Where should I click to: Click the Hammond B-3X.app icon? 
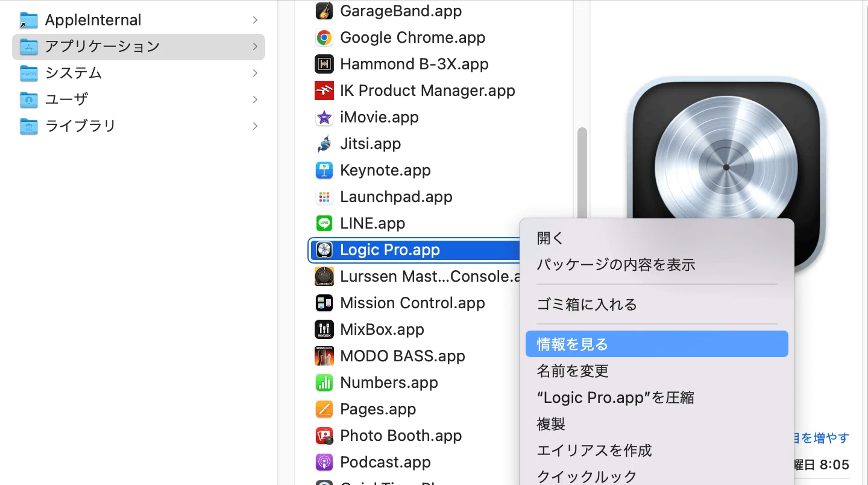[324, 64]
